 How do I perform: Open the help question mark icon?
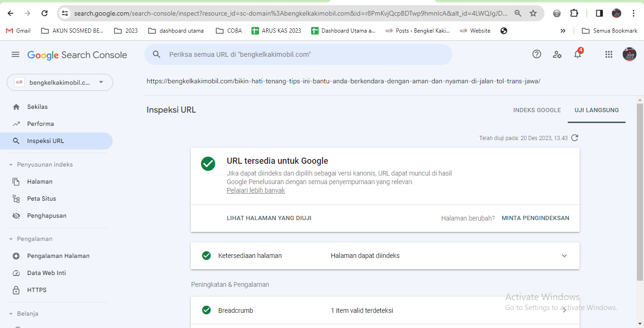point(537,54)
